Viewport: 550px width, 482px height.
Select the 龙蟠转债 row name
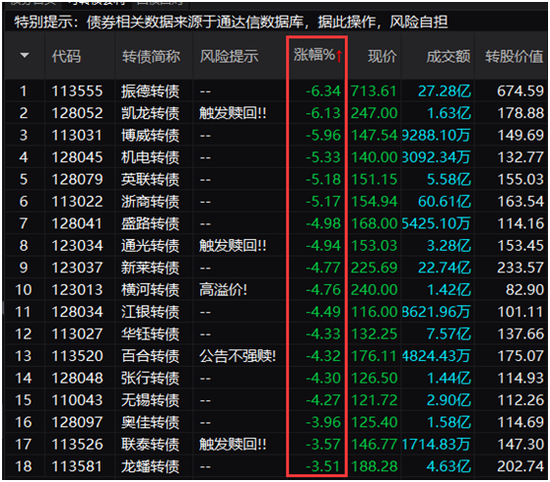150,467
